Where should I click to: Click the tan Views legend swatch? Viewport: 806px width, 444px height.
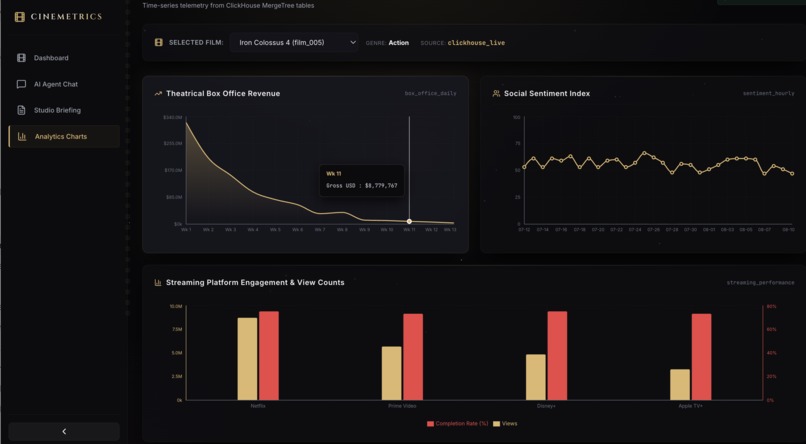pyautogui.click(x=497, y=424)
